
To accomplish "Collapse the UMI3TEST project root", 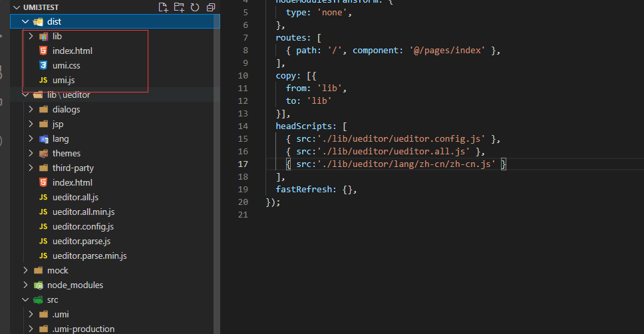I will [17, 7].
